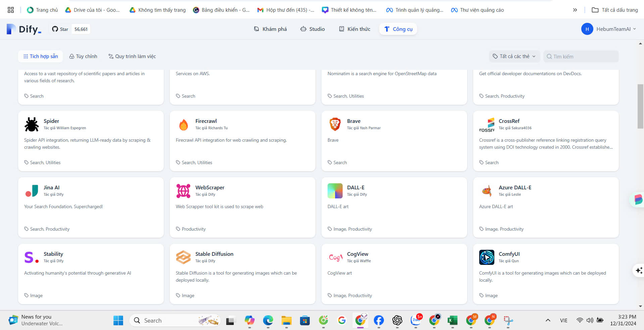Open the 'Không tìm thấy trang' bookmark

pos(157,10)
